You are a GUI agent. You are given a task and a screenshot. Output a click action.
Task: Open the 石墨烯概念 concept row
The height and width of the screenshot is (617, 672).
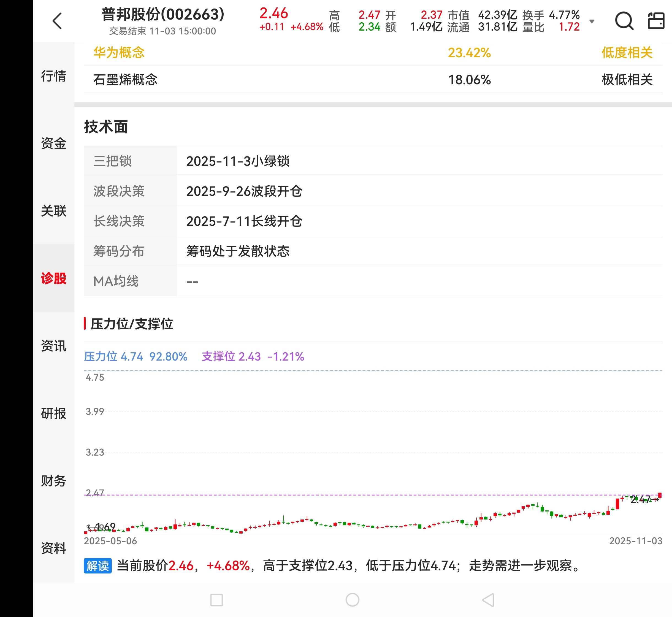click(125, 79)
